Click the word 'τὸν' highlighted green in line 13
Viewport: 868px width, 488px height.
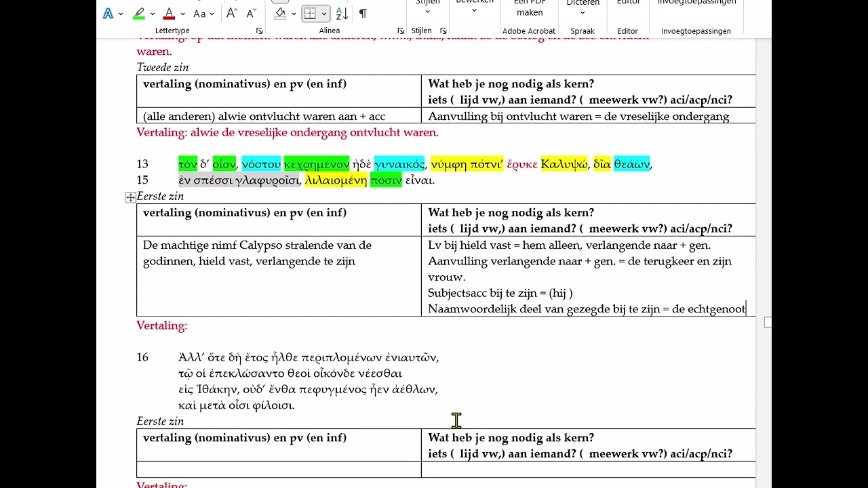click(x=188, y=164)
